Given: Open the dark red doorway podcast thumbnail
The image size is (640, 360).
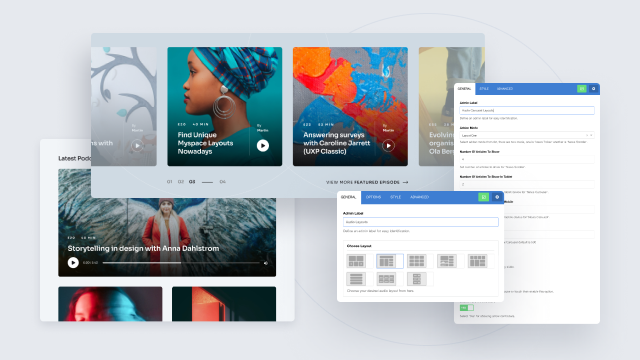Looking at the screenshot, I should (224, 304).
